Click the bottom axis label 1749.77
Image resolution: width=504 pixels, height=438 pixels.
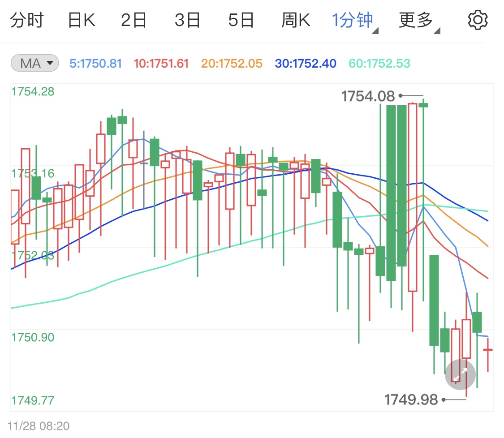click(33, 400)
